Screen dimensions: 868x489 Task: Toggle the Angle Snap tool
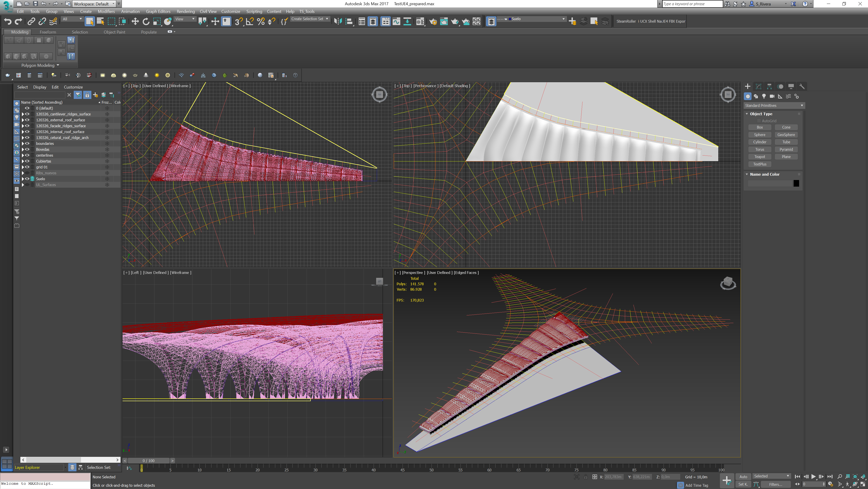(250, 22)
